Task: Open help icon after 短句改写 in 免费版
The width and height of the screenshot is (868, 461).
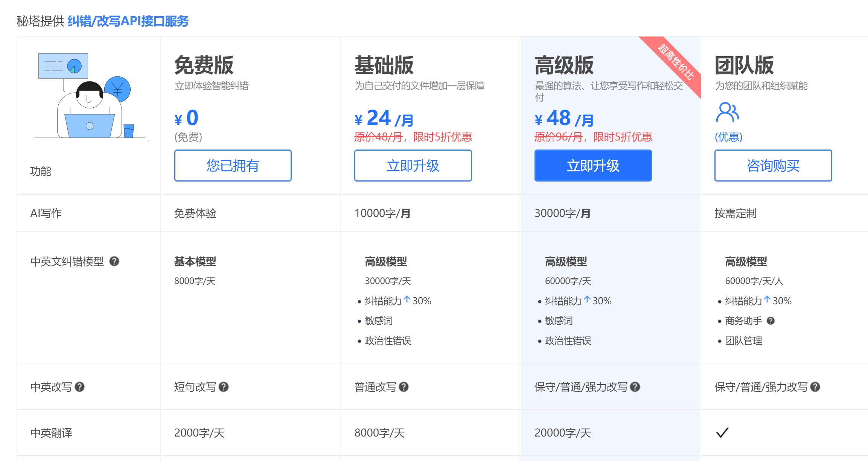Action: coord(223,386)
